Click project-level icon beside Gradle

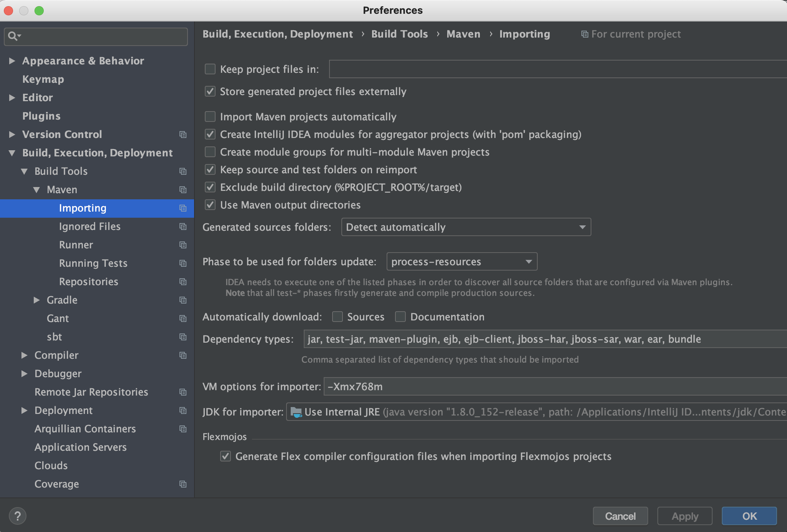pyautogui.click(x=183, y=300)
